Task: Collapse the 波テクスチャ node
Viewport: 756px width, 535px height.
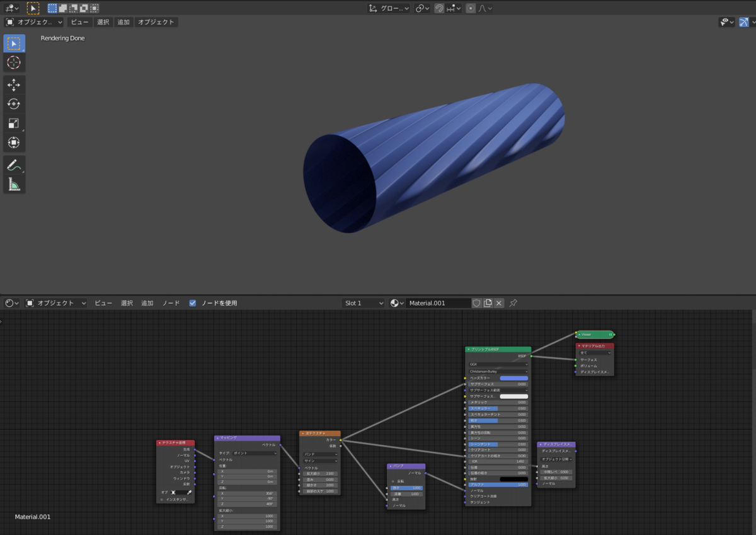Action: click(302, 434)
